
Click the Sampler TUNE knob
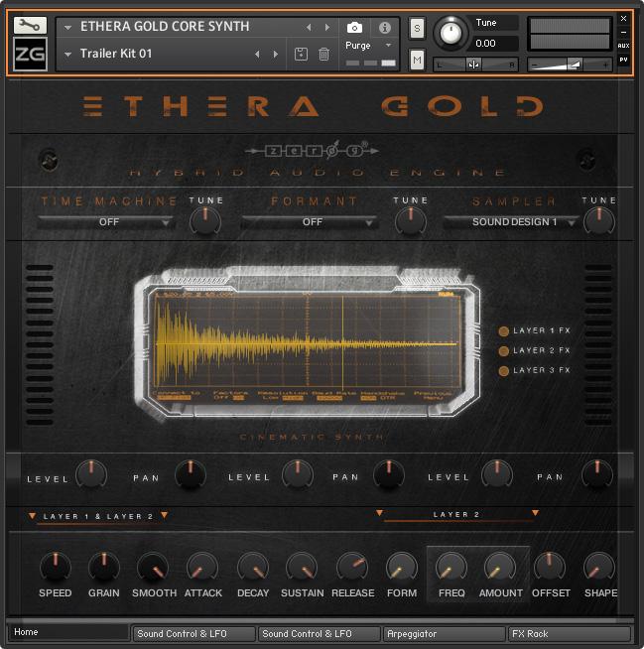tap(599, 220)
